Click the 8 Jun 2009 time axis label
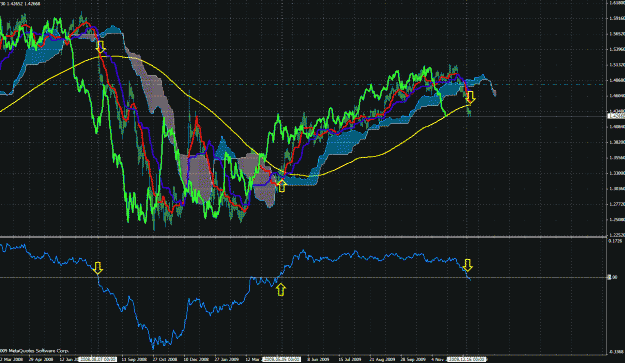Screen dimensions: 625x363 (x=318, y=359)
